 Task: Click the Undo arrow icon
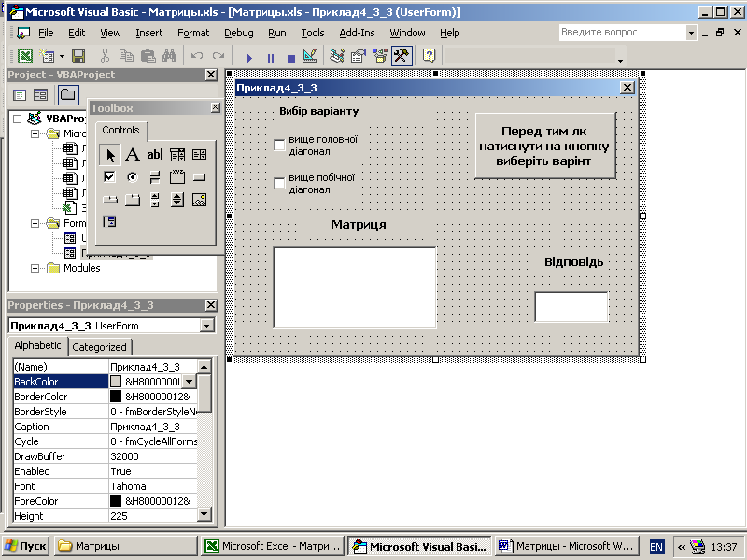click(x=197, y=57)
